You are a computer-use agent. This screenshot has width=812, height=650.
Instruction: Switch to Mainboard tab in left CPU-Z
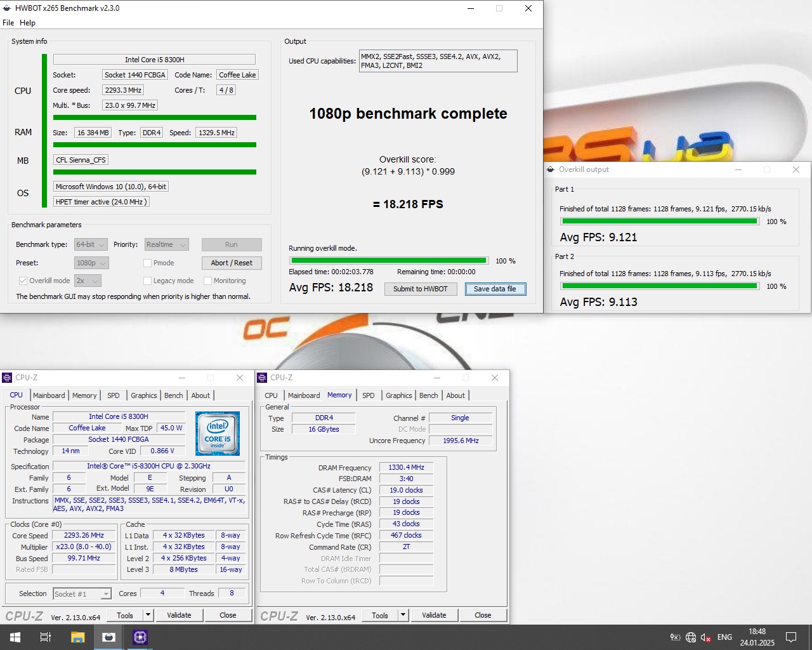[49, 395]
